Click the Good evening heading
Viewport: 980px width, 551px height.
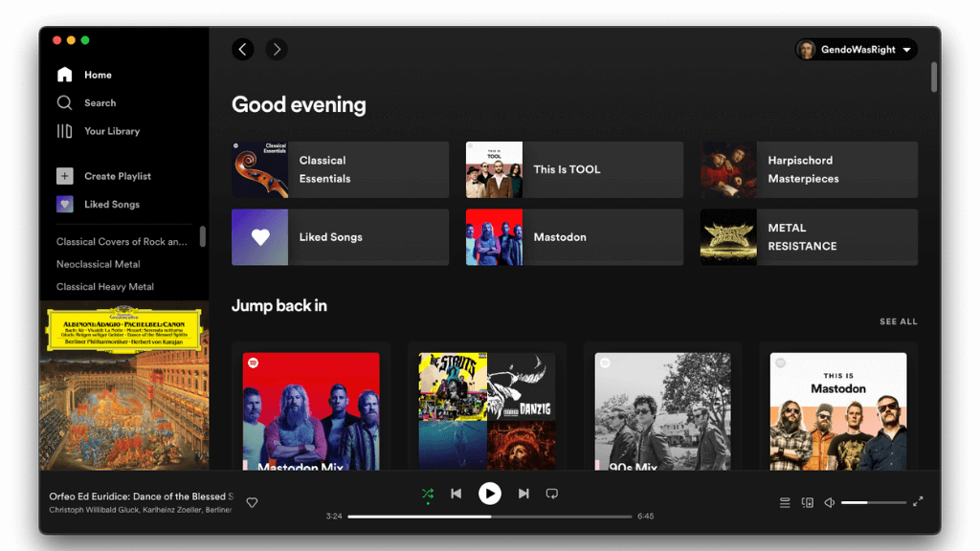pos(299,104)
